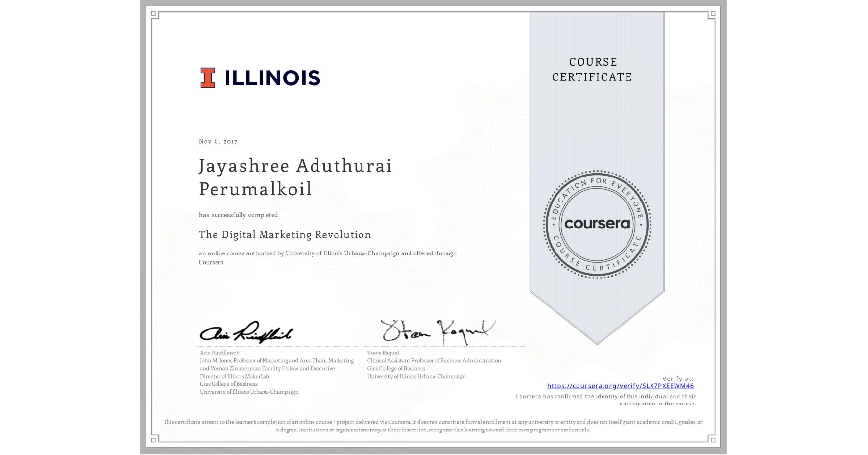Click the Illinois block I logo
This screenshot has height=455, width=868.
coord(208,78)
